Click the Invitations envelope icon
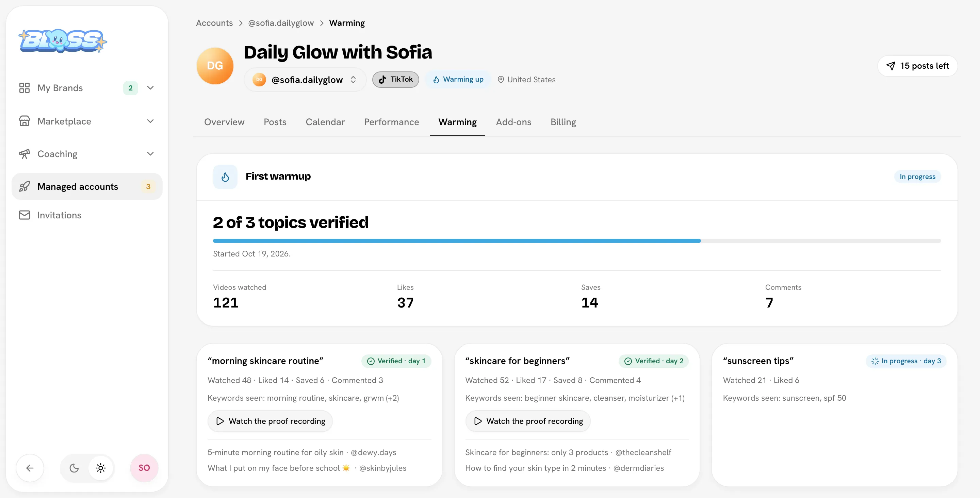 [x=24, y=215]
